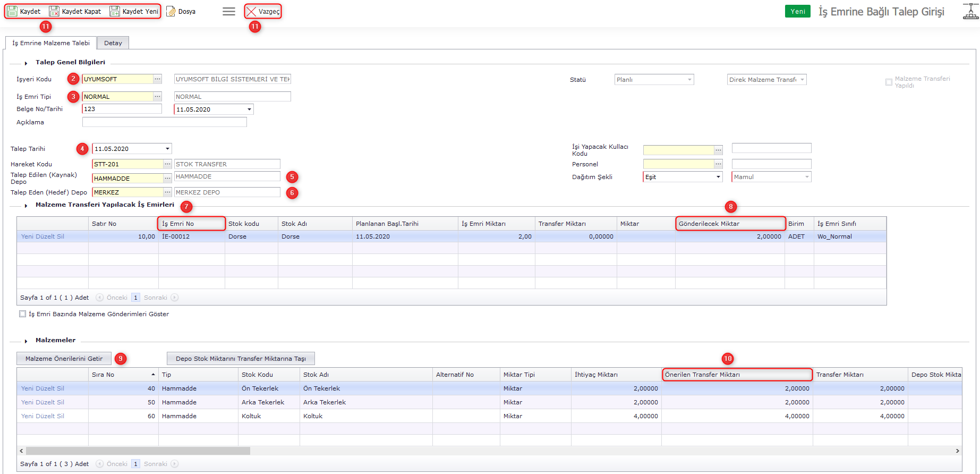Image resolution: width=980 pixels, height=474 pixels.
Task: Collapse the Talep Genel Bilgileri section
Action: coord(26,63)
